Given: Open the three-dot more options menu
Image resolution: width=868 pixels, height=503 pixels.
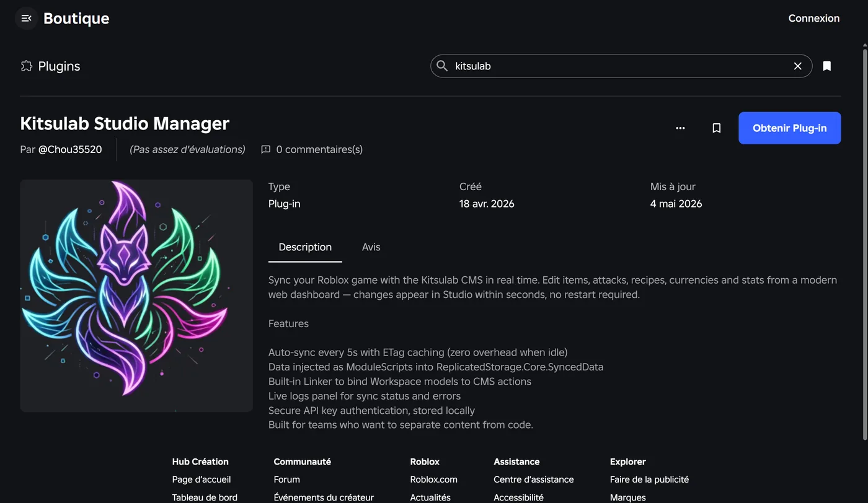Looking at the screenshot, I should pos(680,128).
